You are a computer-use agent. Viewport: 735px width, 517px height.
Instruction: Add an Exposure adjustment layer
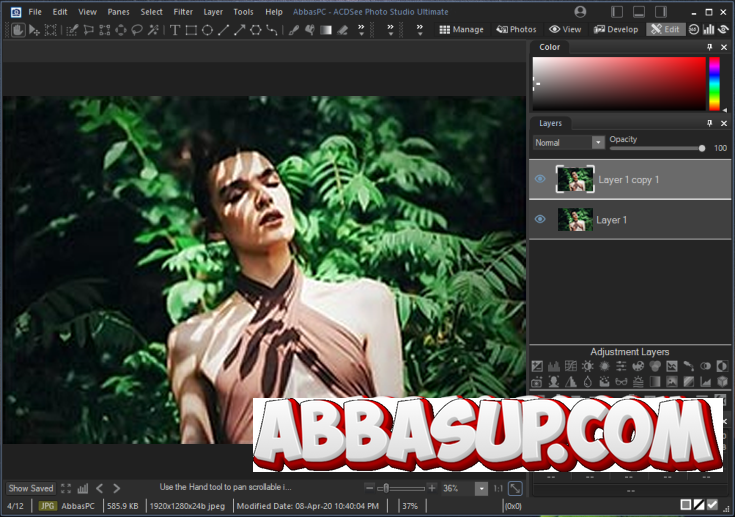click(537, 366)
